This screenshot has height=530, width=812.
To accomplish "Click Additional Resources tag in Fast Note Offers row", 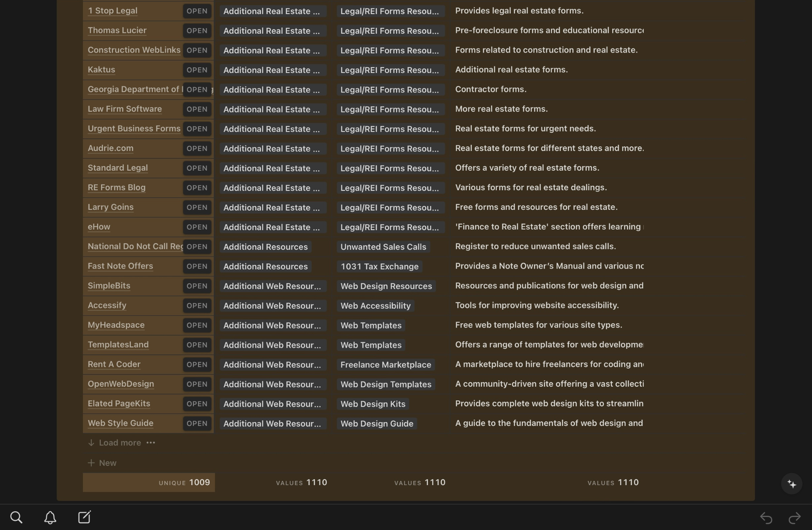I will pyautogui.click(x=265, y=267).
